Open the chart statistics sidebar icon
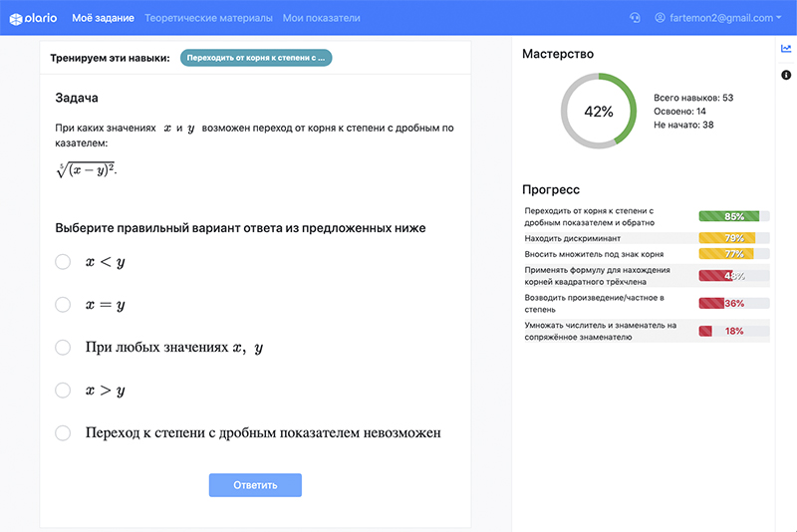Viewport: 797px width, 532px height. click(x=786, y=48)
